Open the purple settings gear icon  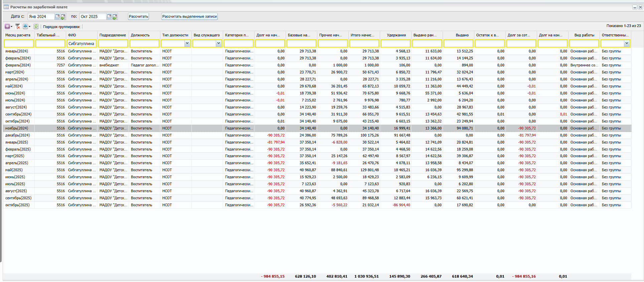click(7, 26)
